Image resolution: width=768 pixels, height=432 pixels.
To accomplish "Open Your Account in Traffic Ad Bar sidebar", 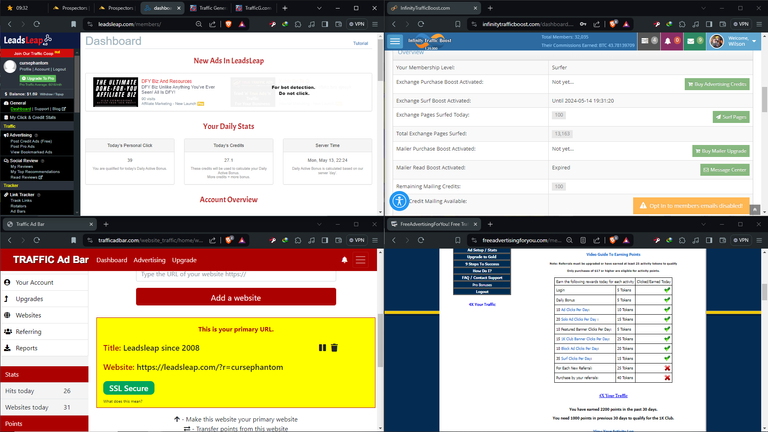I will tap(34, 283).
